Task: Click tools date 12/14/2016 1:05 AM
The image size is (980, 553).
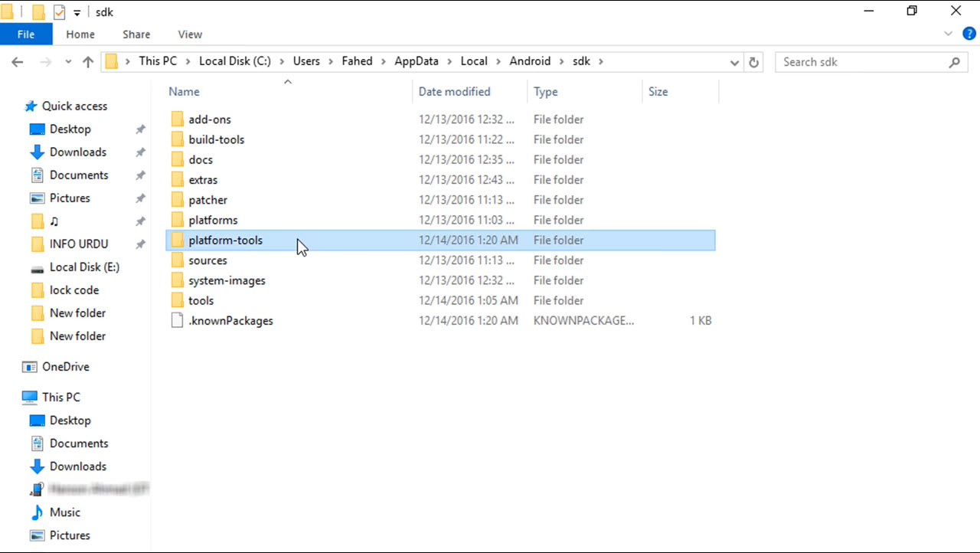Action: coord(469,300)
